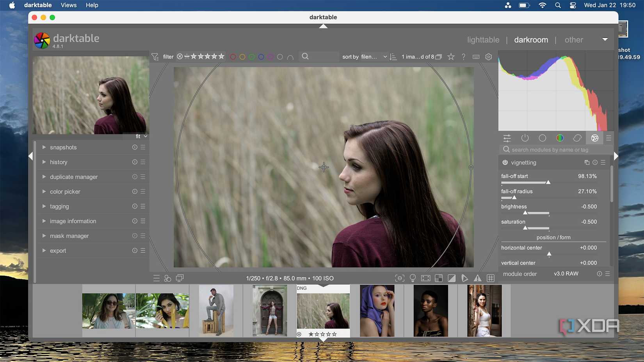Enable the ISO 12646 color assessment view

coord(425,278)
